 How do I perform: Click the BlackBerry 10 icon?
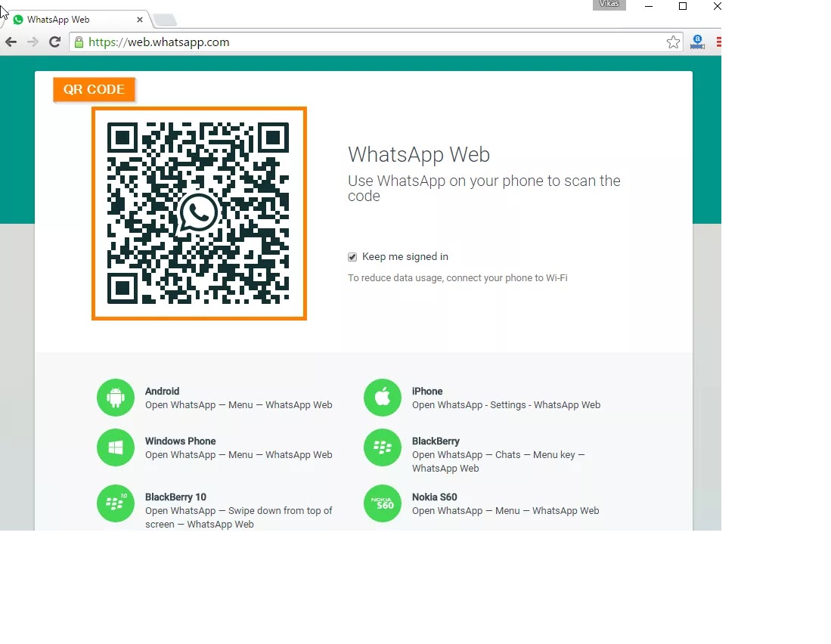116,503
